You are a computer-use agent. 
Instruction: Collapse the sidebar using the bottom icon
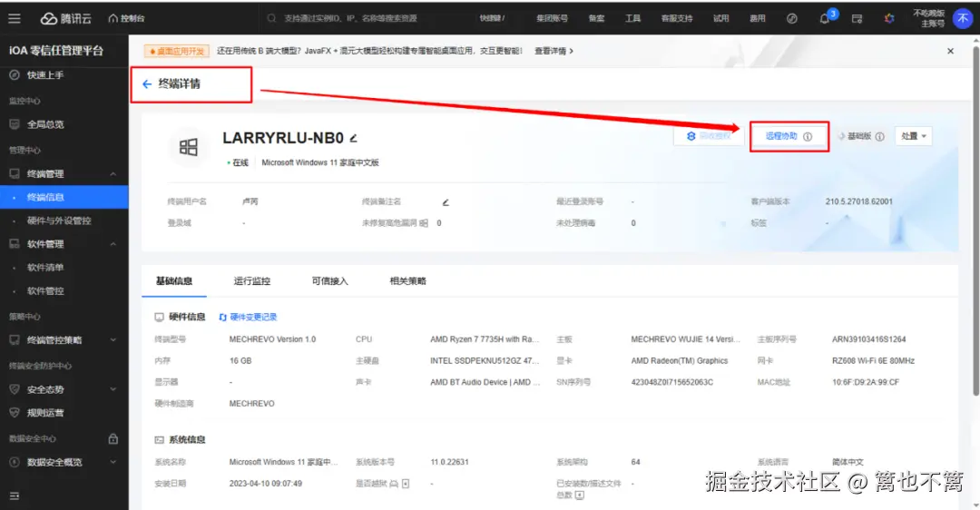pos(15,495)
